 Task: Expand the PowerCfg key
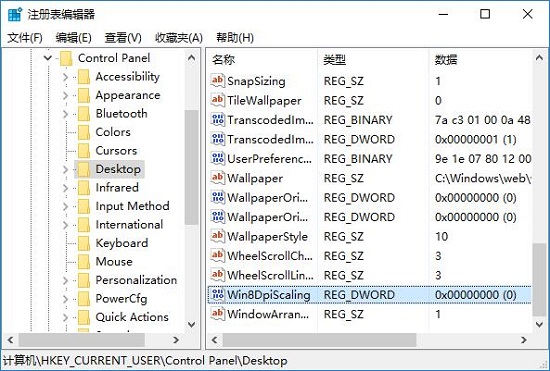66,299
